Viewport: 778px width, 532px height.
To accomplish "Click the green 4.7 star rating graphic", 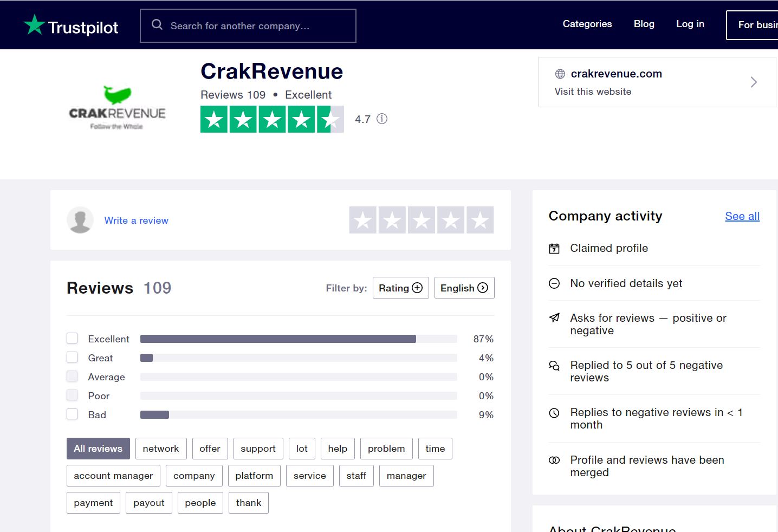I will [x=272, y=119].
